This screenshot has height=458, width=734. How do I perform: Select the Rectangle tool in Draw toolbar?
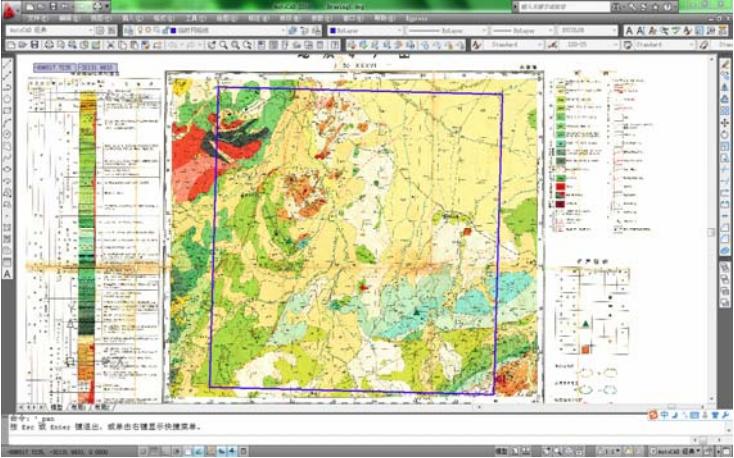pos(7,111)
